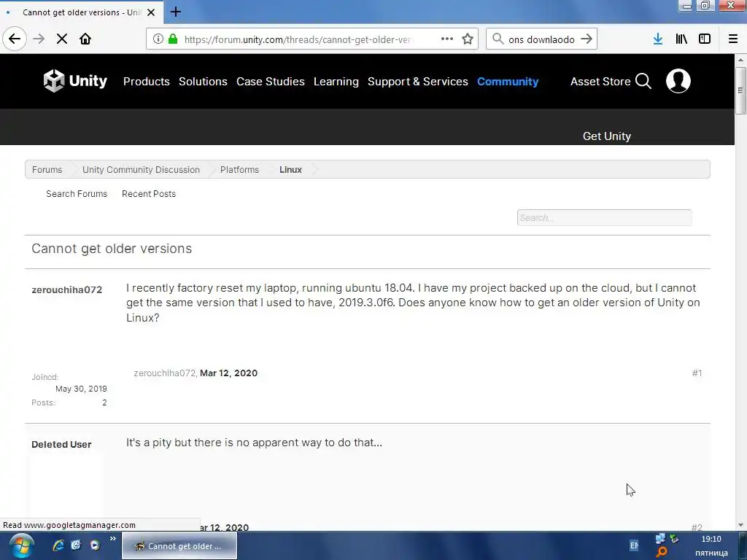Viewport: 747px width, 560px height.
Task: Open post permalink #1
Action: tap(697, 373)
